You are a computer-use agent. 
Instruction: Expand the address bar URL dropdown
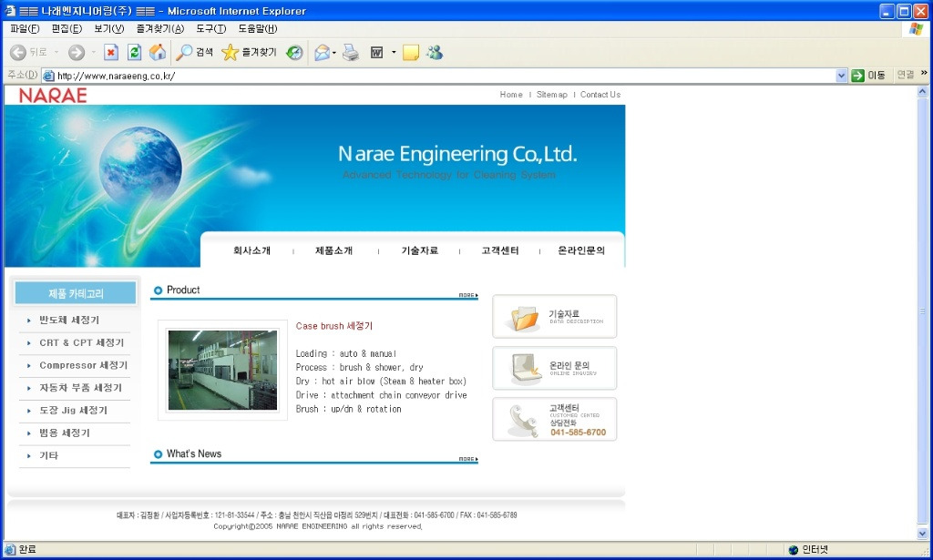(841, 76)
